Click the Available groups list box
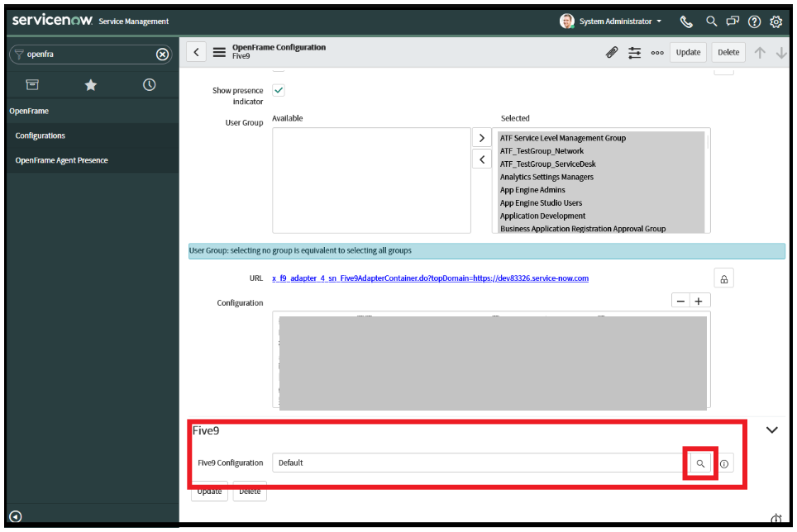This screenshot has width=797, height=532. coord(371,180)
